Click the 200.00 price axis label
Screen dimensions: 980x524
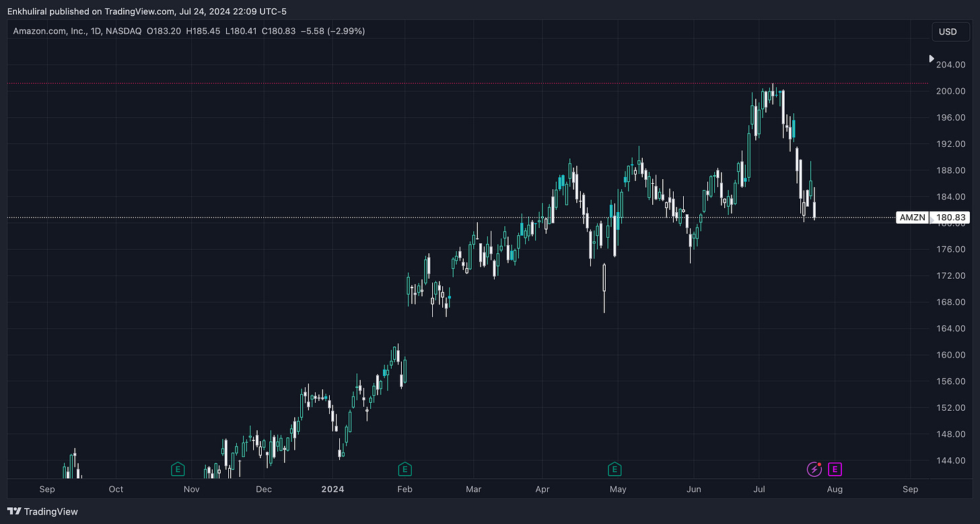951,91
